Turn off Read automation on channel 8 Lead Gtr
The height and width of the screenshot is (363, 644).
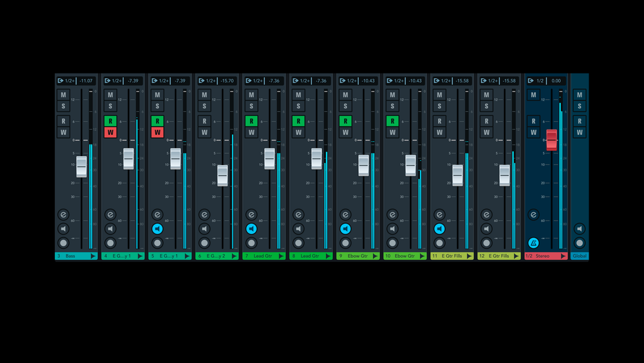[298, 121]
